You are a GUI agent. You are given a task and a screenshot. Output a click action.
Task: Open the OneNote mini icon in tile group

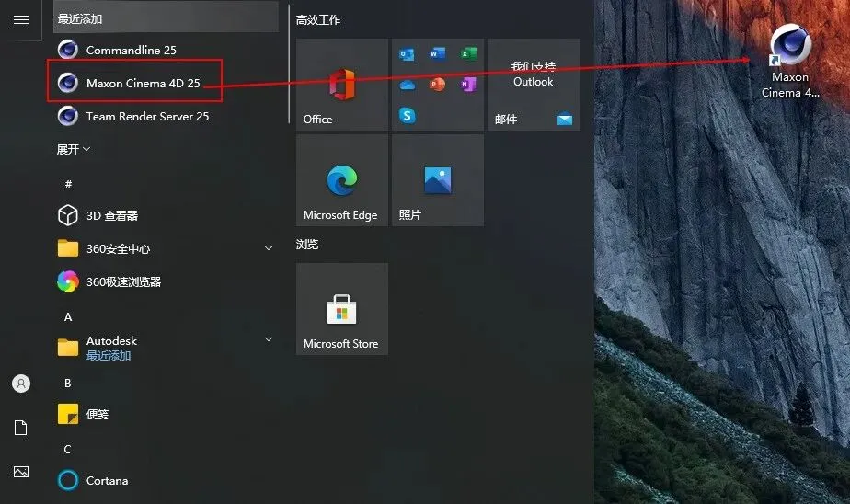point(468,85)
